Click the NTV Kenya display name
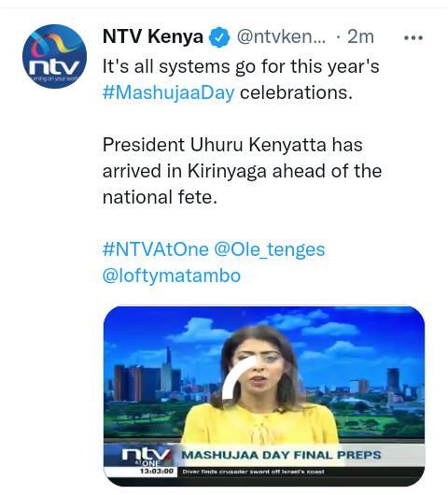Screen dimensions: 448x495 pyautogui.click(x=153, y=36)
